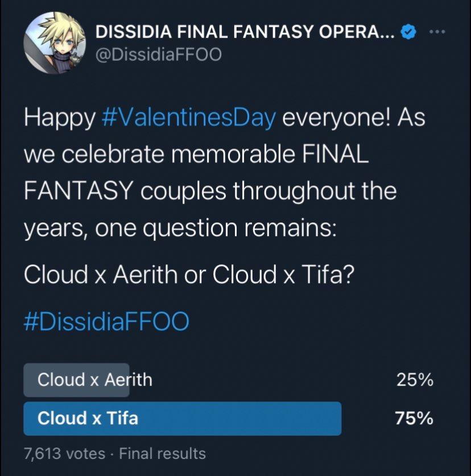Open the tweet's three-dot more options menu
This screenshot has height=476, width=471.
pyautogui.click(x=437, y=31)
